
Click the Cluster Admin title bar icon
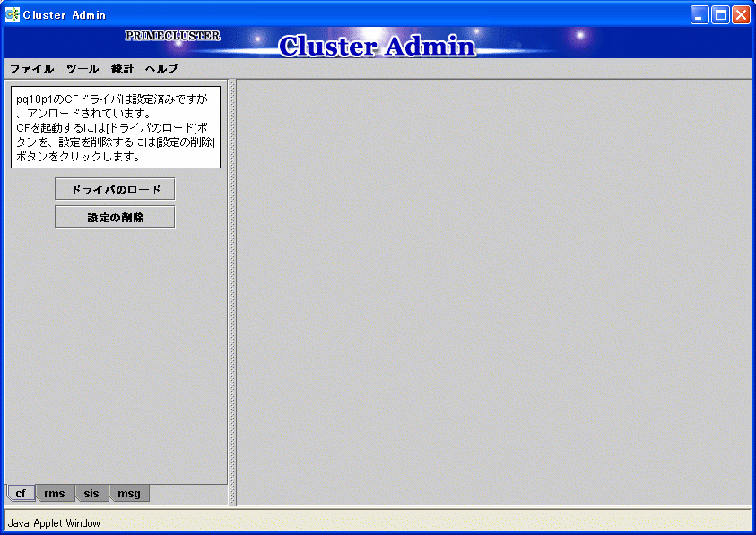12,15
